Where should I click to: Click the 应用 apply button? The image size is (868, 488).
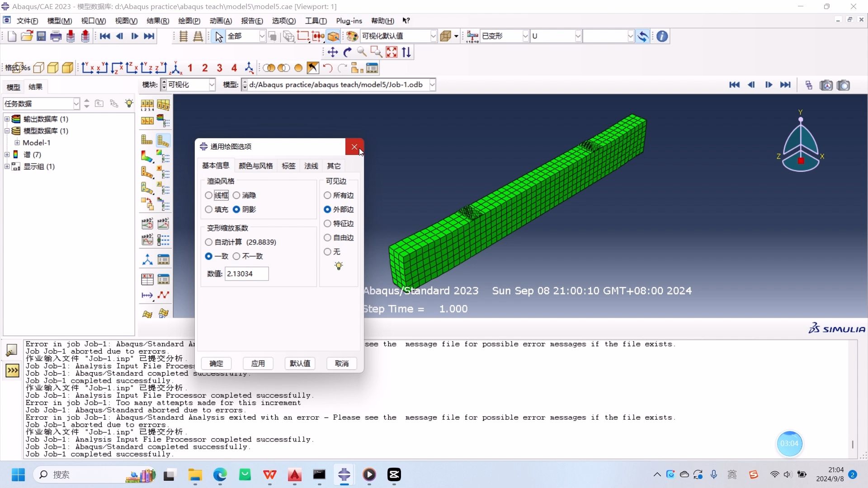click(258, 363)
